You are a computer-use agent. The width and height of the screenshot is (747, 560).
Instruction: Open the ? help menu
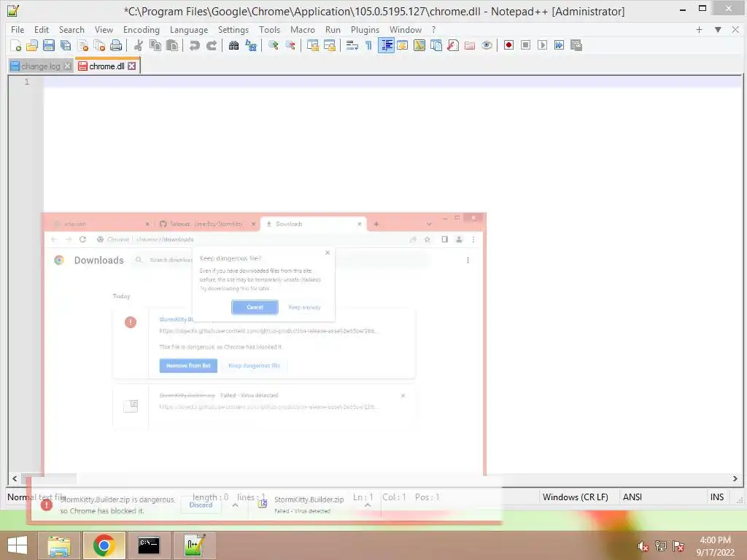click(433, 29)
